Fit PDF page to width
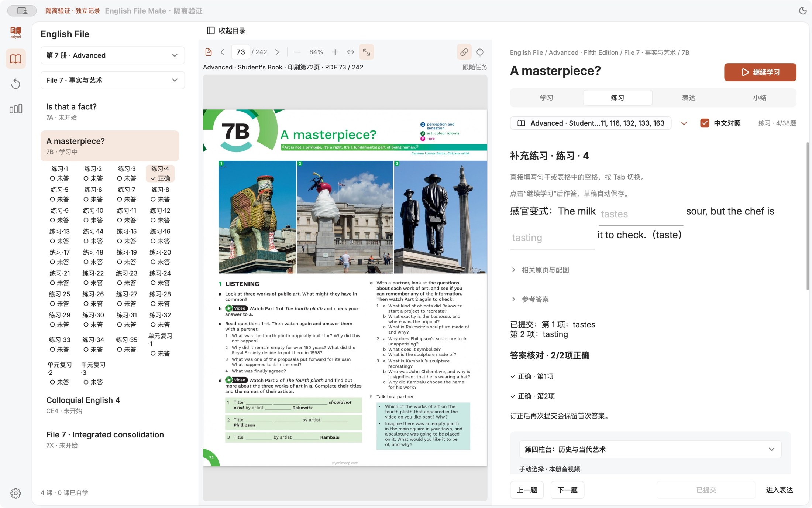 (x=351, y=52)
